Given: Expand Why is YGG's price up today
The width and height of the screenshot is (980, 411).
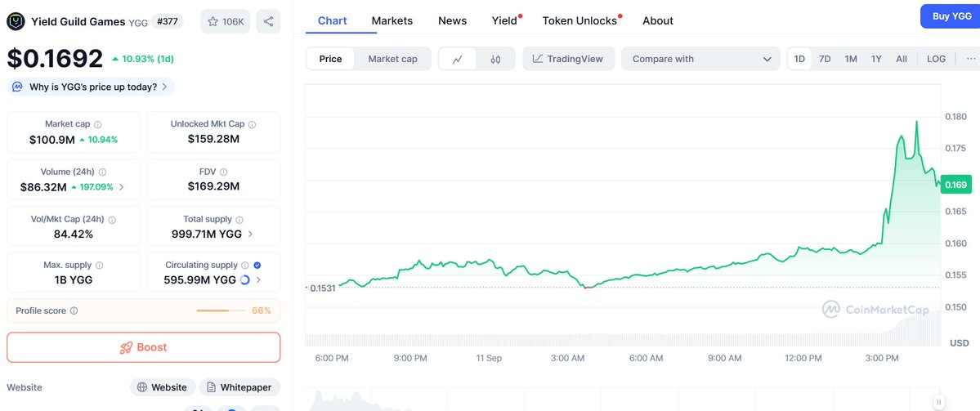Looking at the screenshot, I should point(92,87).
